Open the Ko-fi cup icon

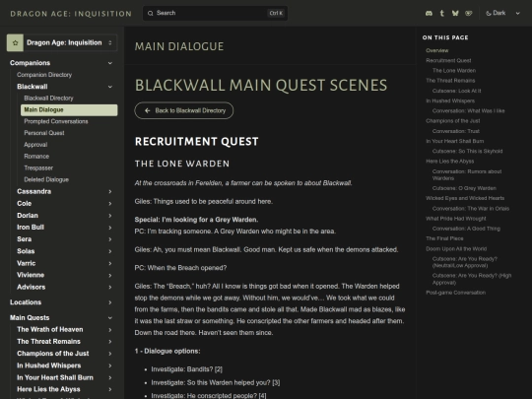click(469, 13)
